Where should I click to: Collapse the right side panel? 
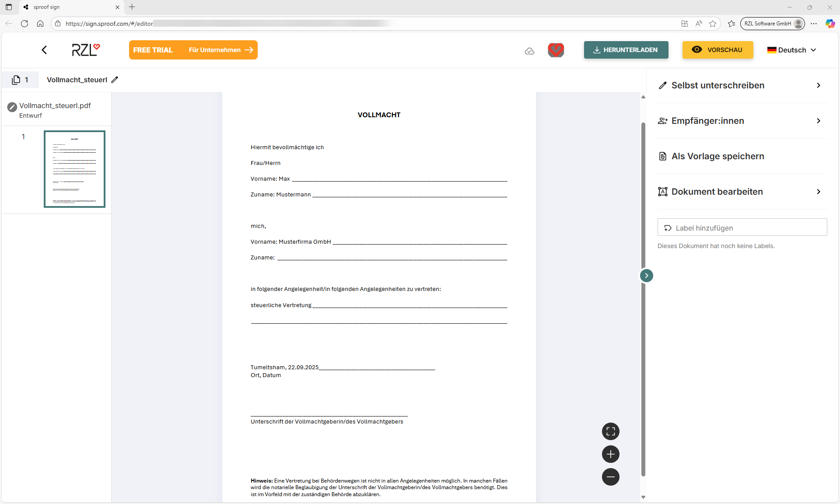coord(647,276)
